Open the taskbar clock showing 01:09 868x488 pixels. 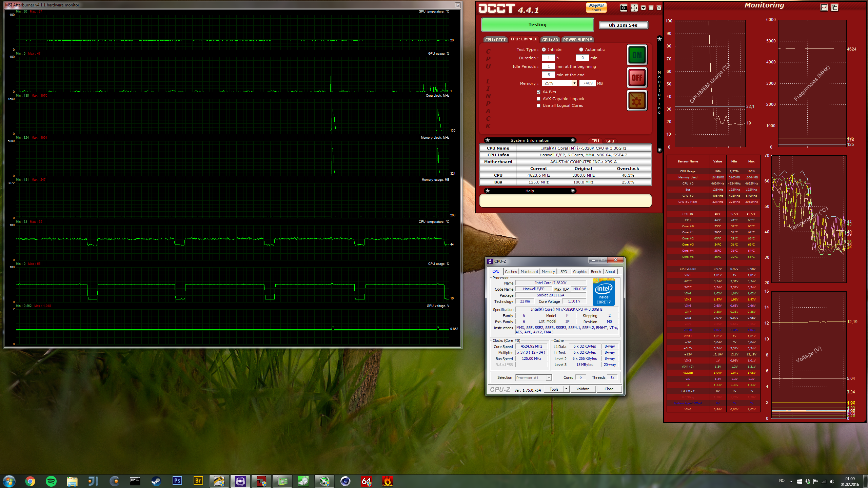coord(850,482)
